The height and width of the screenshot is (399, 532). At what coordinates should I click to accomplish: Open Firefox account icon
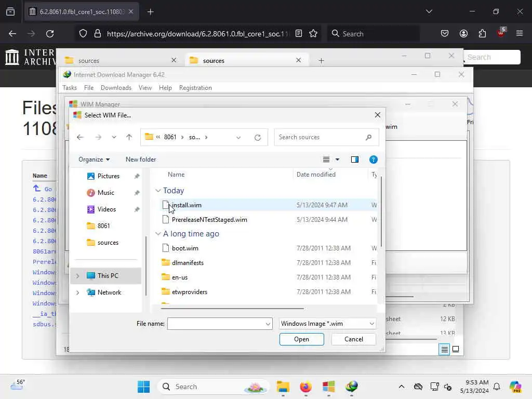(x=463, y=34)
